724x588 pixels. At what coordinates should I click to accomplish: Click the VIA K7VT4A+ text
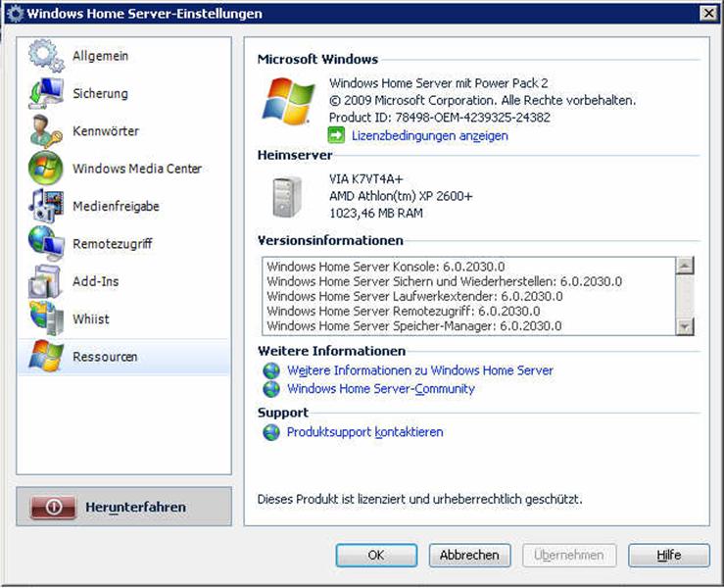coord(366,178)
